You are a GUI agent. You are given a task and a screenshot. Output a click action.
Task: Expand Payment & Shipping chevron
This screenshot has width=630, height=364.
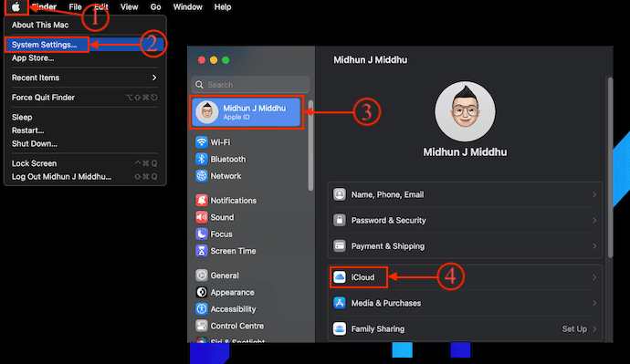[x=594, y=246]
